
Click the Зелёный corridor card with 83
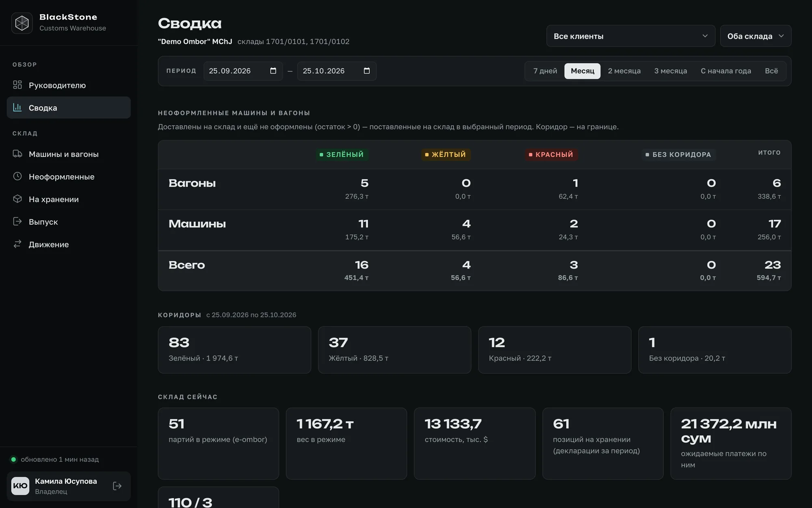[234, 350]
